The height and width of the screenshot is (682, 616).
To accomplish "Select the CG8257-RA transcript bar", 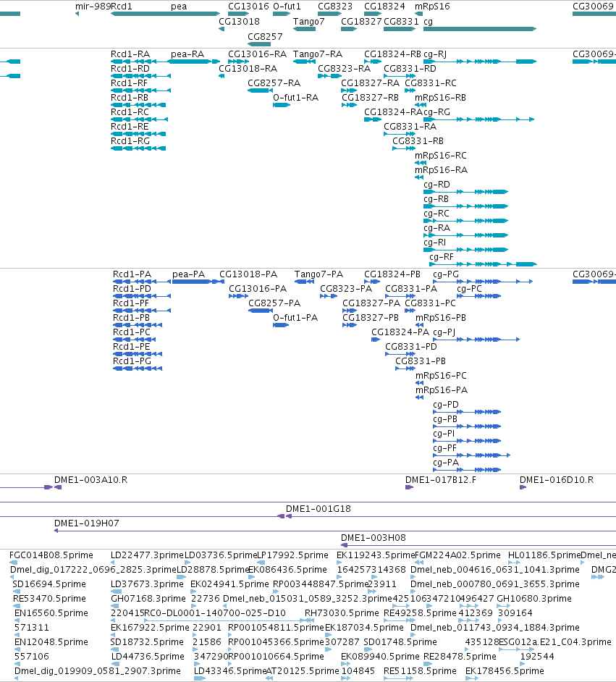I will point(260,90).
